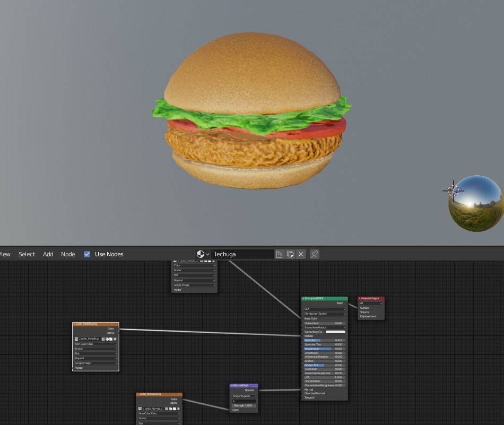The image size is (504, 425).
Task: Open Linear dropdown in pollo_Normal node
Action: pyautogui.click(x=159, y=419)
